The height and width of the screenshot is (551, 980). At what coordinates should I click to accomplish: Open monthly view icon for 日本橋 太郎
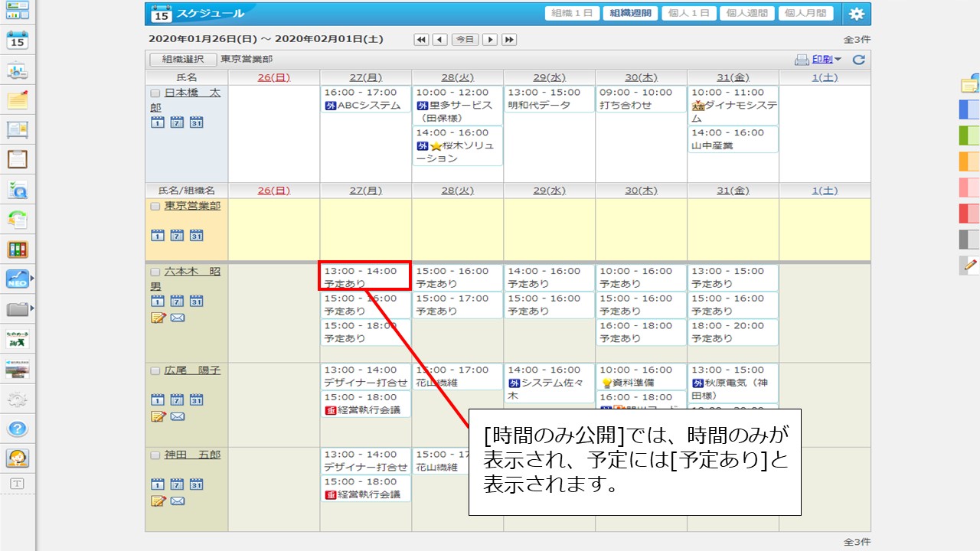coord(197,122)
